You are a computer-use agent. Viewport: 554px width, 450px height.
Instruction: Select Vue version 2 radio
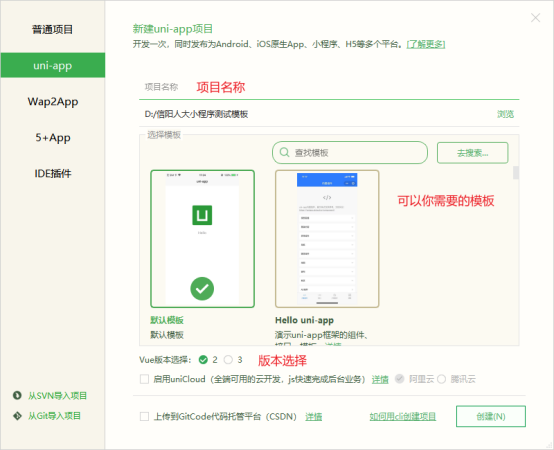pyautogui.click(x=203, y=360)
